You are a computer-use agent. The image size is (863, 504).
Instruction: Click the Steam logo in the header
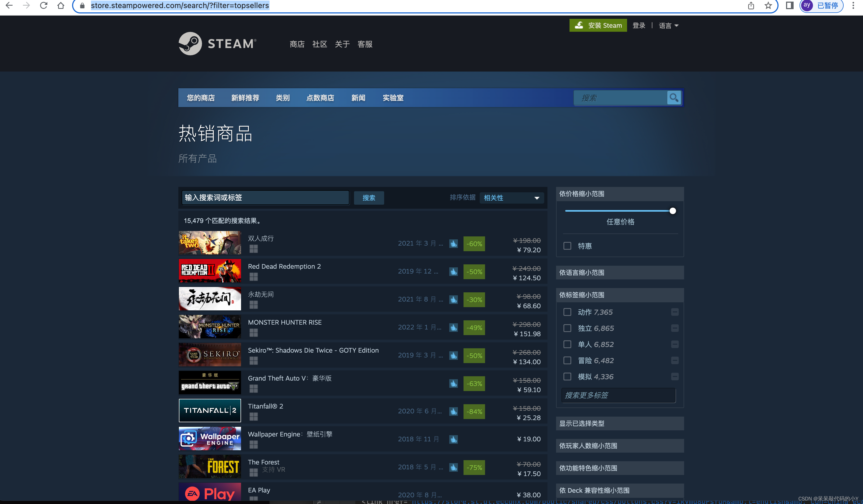click(217, 44)
